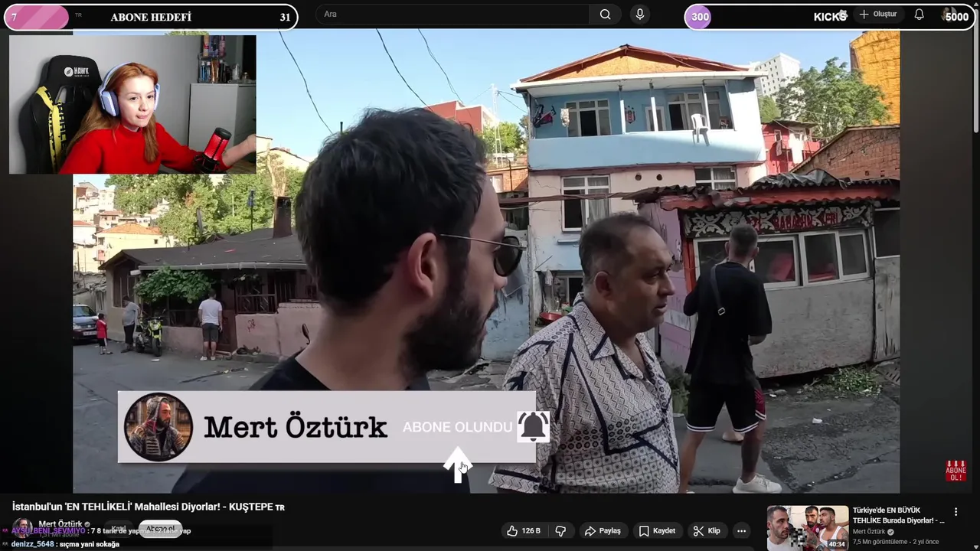The width and height of the screenshot is (980, 551).
Task: Click the video player to pause playback
Action: (x=486, y=260)
